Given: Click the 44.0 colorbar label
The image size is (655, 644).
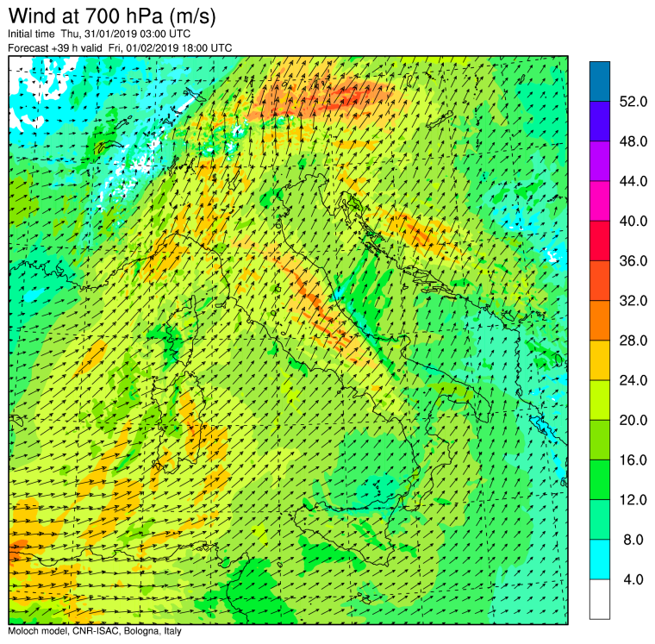Looking at the screenshot, I should [x=633, y=181].
